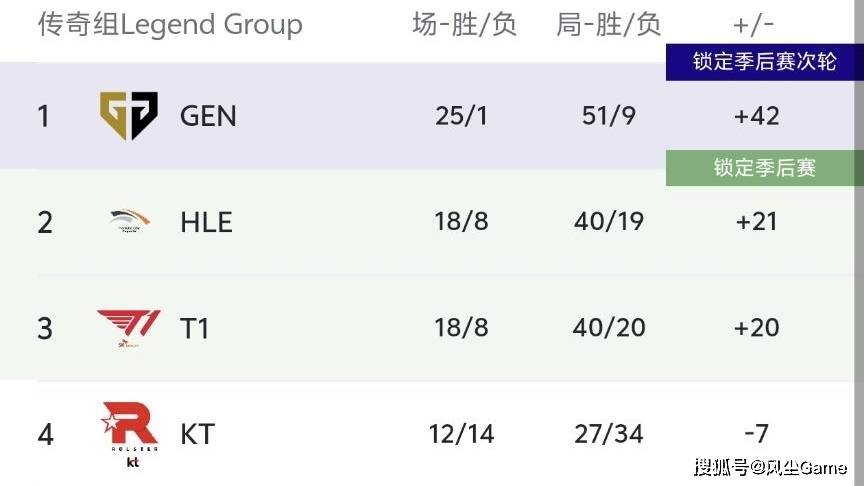Click the T1 team logo
Viewport: 864px width, 486px height.
click(129, 328)
